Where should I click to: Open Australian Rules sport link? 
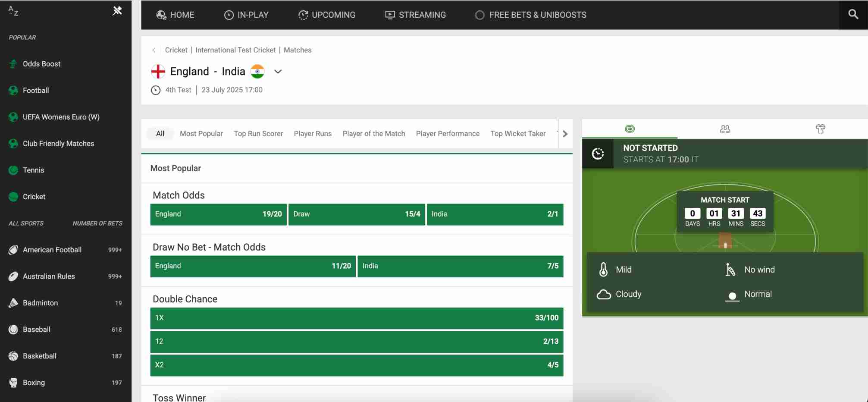(x=49, y=276)
